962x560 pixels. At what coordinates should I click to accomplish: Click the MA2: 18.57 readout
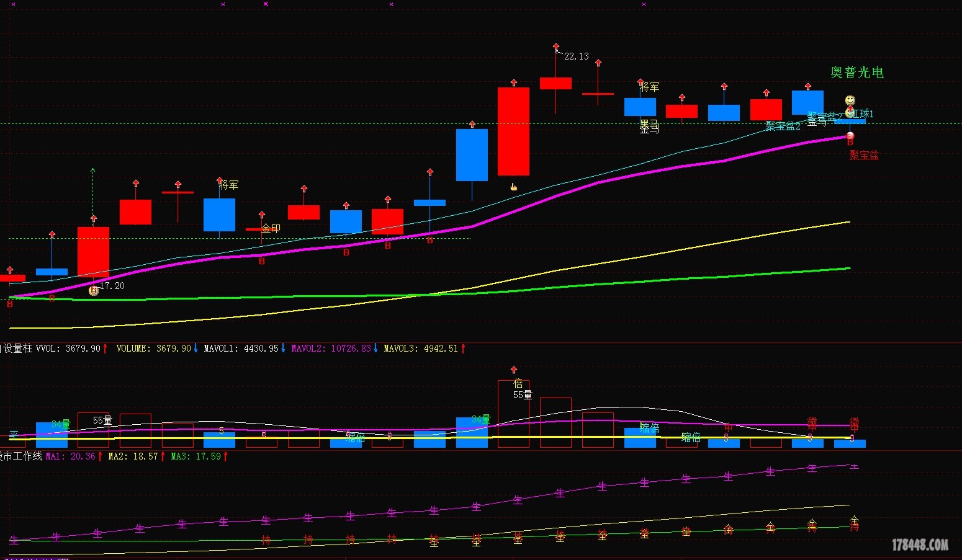tap(133, 456)
